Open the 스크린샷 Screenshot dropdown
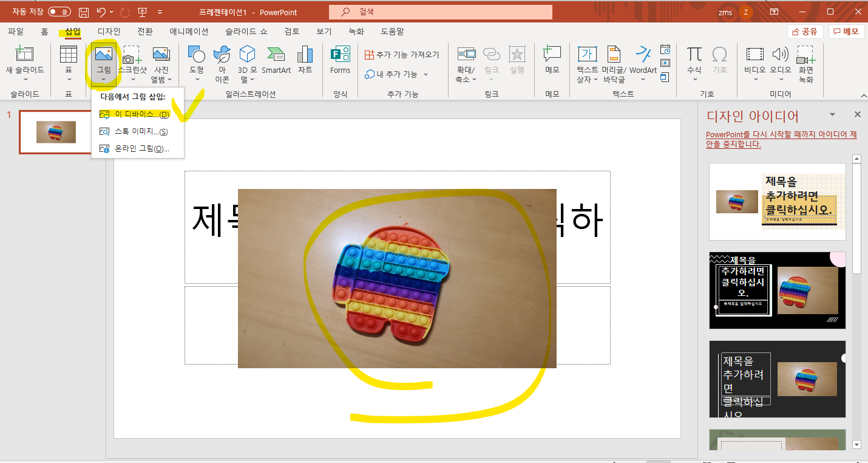Viewport: 868px width, 463px height. point(132,64)
